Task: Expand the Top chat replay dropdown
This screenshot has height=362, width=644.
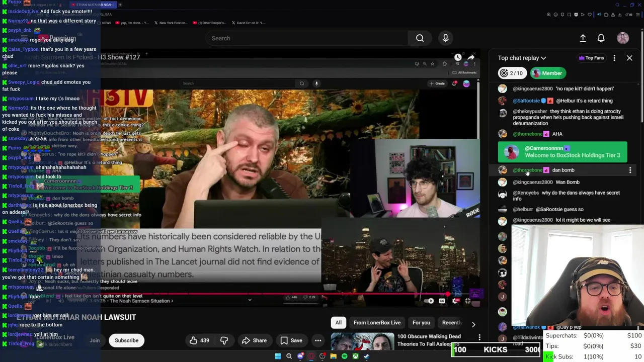Action: click(x=522, y=58)
